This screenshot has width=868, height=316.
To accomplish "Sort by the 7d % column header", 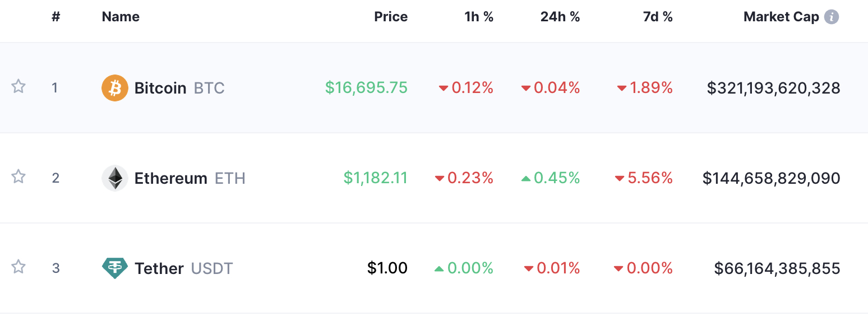I will 658,17.
